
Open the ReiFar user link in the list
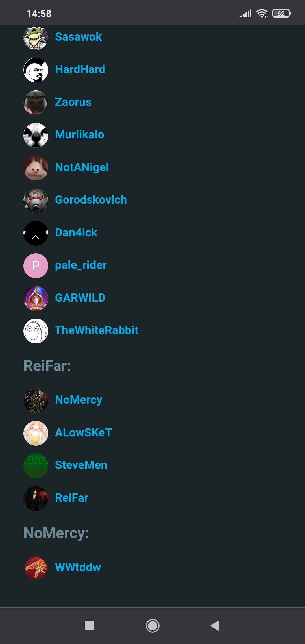[72, 498]
